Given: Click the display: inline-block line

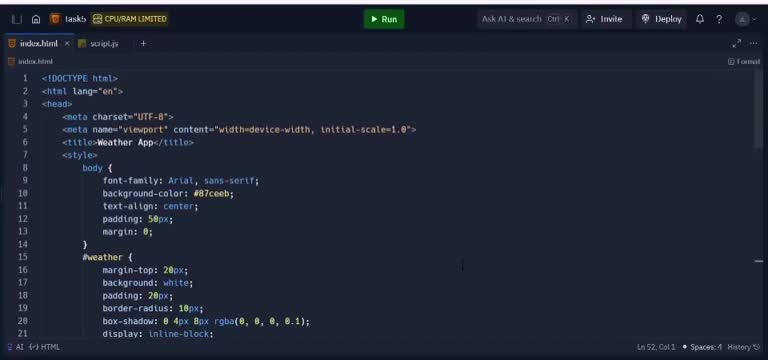Looking at the screenshot, I should pyautogui.click(x=158, y=334).
